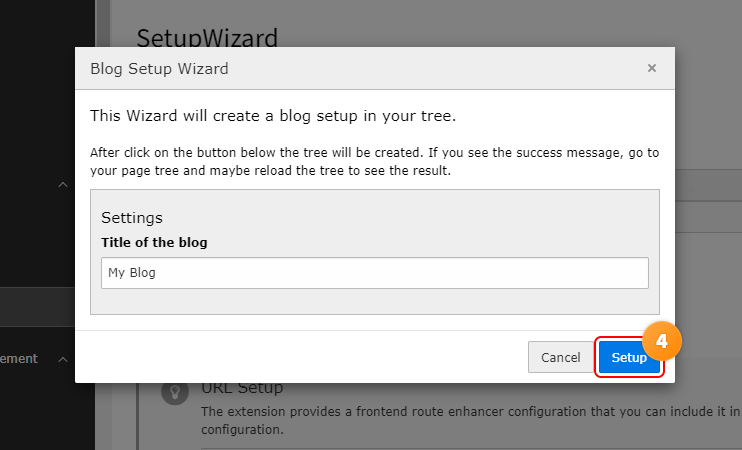742x450 pixels.
Task: Click the "After click on the button" paragraph
Action: click(x=374, y=162)
